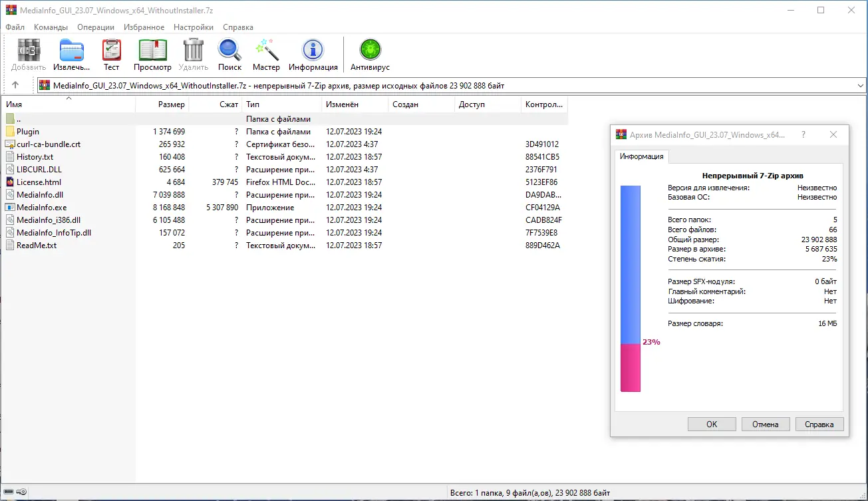
Task: Click the Добавить toolbar icon
Action: 29,51
